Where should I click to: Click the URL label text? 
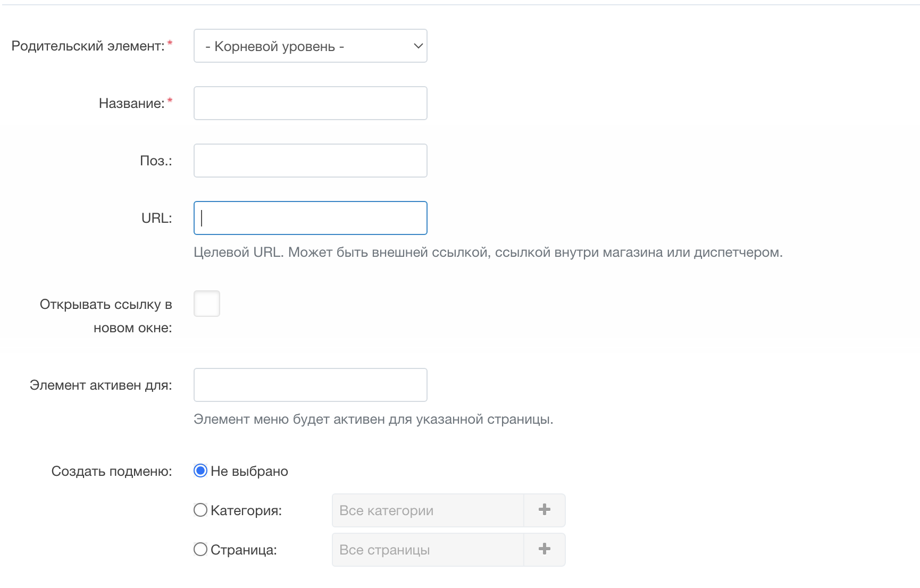coord(157,219)
